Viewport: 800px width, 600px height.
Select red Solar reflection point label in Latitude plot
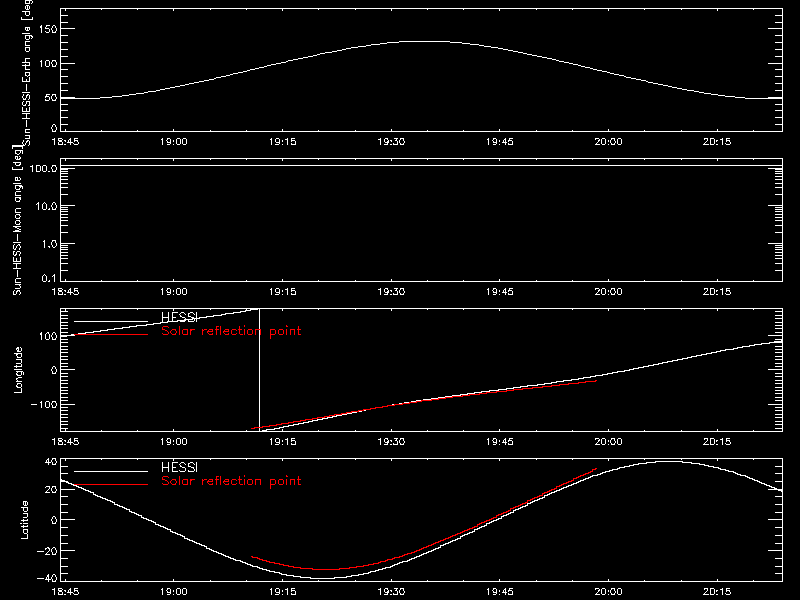tap(231, 481)
